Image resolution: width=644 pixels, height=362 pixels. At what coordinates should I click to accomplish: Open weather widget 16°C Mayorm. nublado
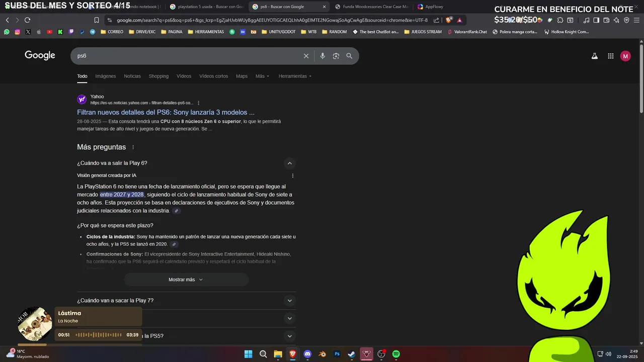coord(28,354)
